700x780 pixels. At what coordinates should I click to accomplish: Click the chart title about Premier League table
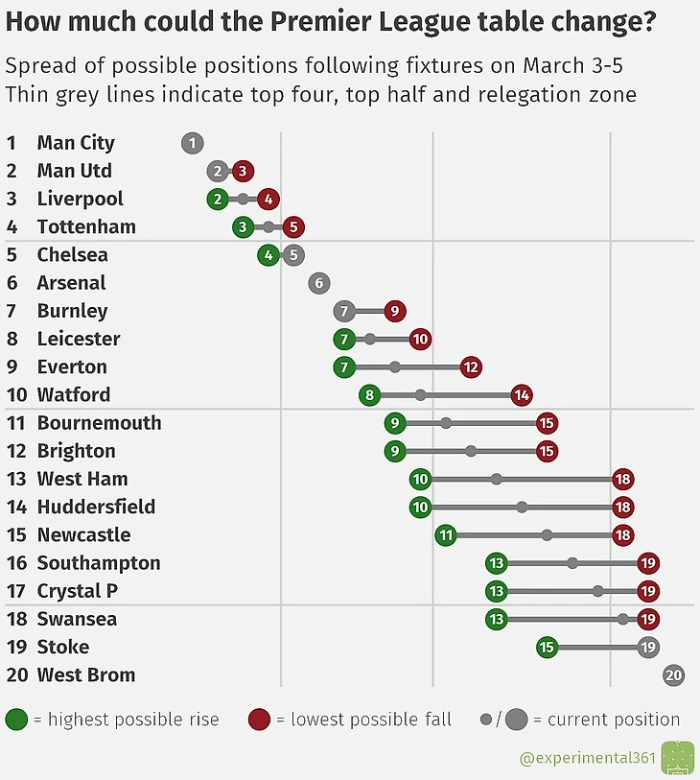[x=331, y=21]
